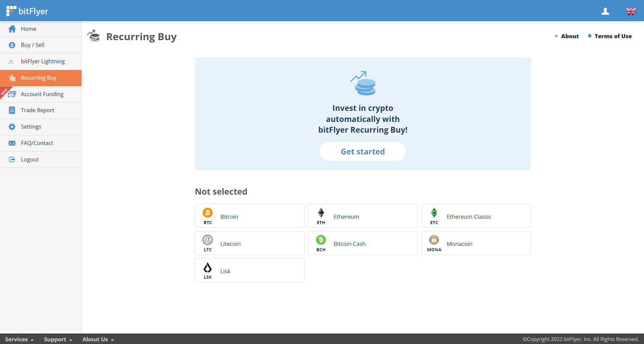Select the Bitcoin card
644x344 pixels.
250,216
